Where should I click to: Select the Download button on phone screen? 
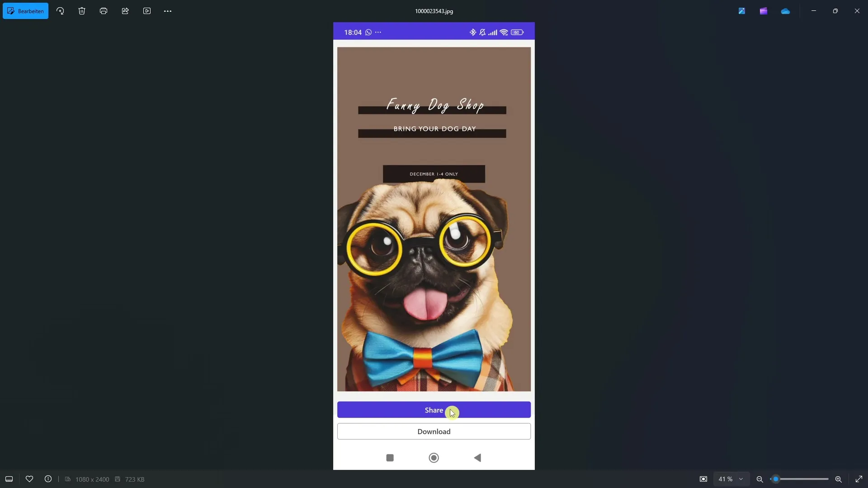[x=434, y=432]
